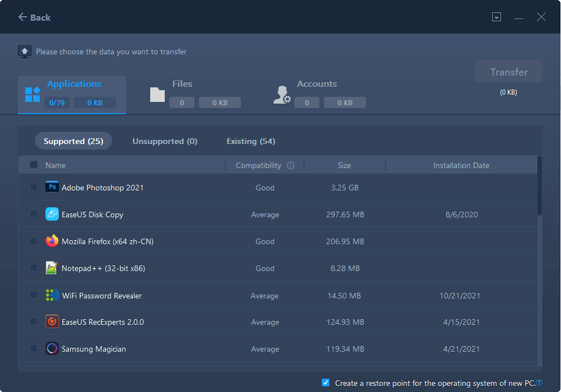Open the Unsupported (0) tab

point(164,141)
